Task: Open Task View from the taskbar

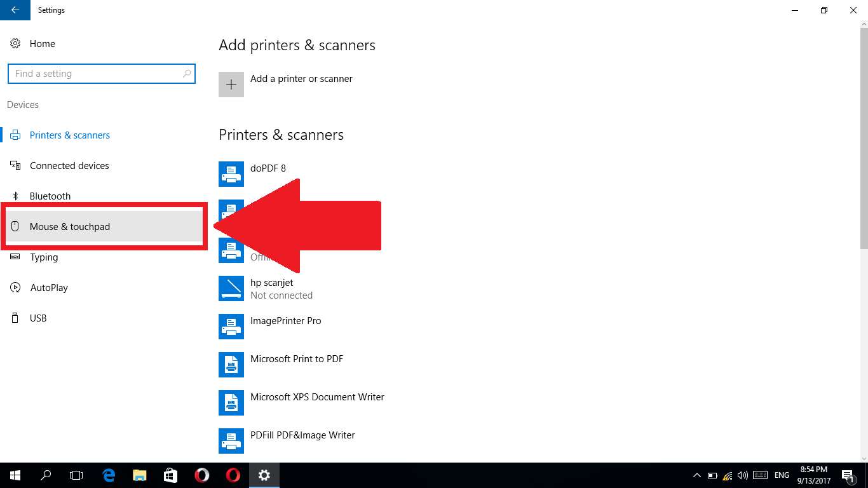Action: (76, 475)
